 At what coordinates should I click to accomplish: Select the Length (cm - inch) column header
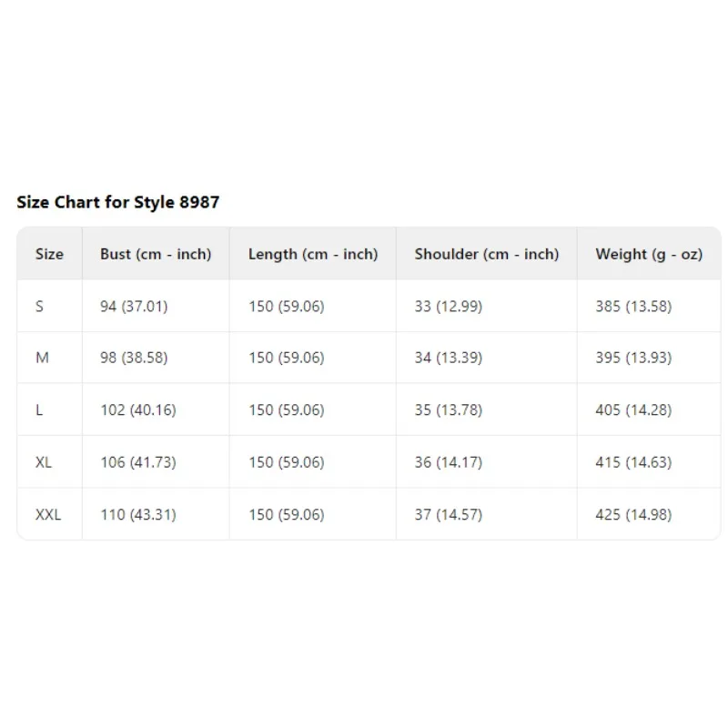point(313,255)
